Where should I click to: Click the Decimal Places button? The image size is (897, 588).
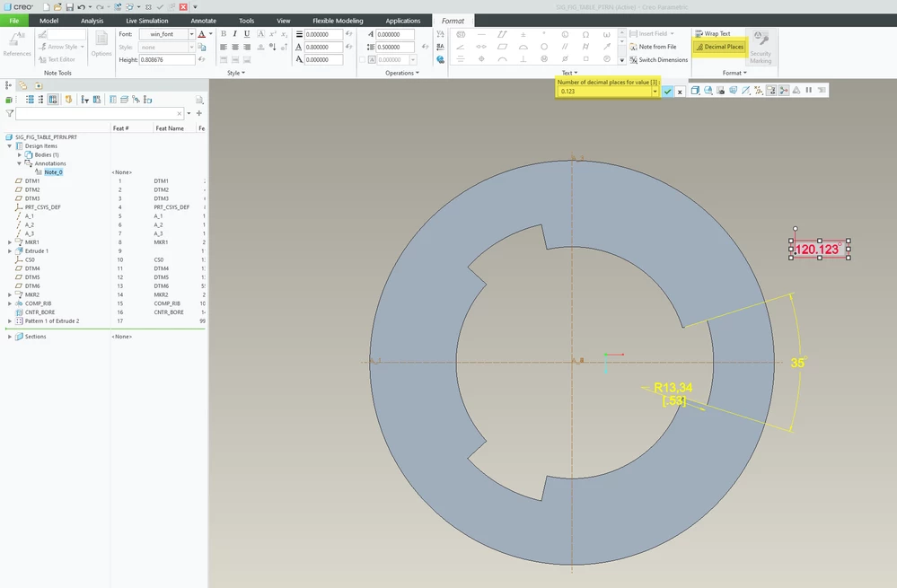pos(719,47)
